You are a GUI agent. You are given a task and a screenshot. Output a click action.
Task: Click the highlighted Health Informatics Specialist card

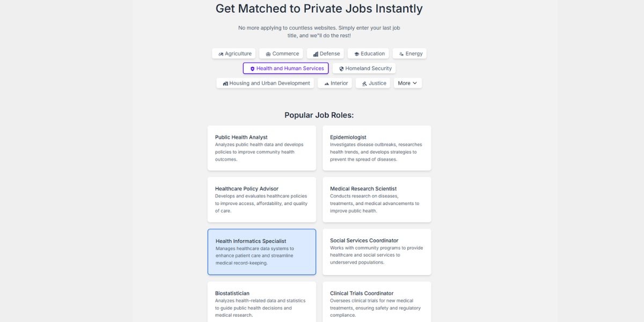point(262,252)
